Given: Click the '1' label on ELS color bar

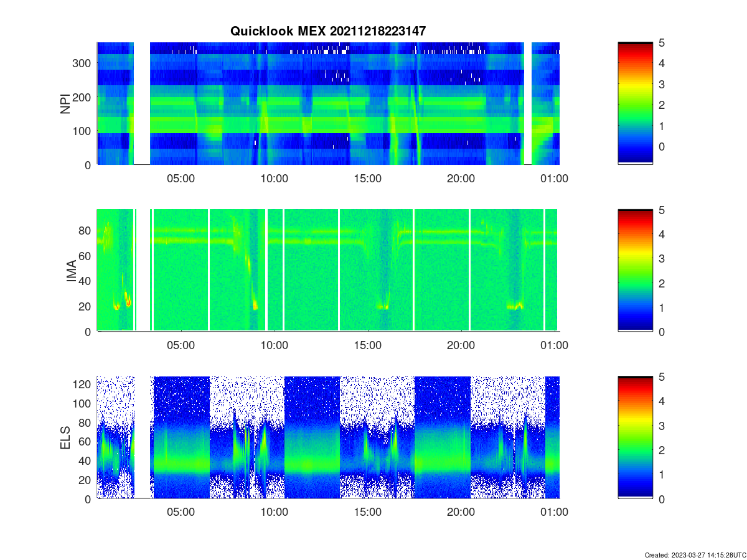Looking at the screenshot, I should point(662,474).
